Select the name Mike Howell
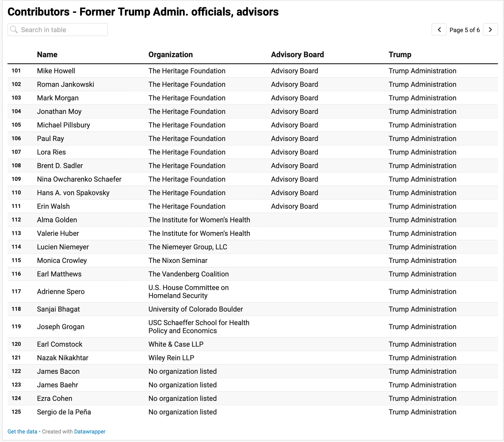 pos(56,71)
